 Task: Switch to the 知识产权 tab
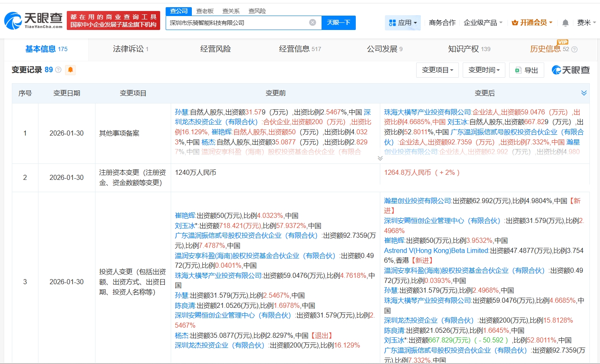(469, 49)
